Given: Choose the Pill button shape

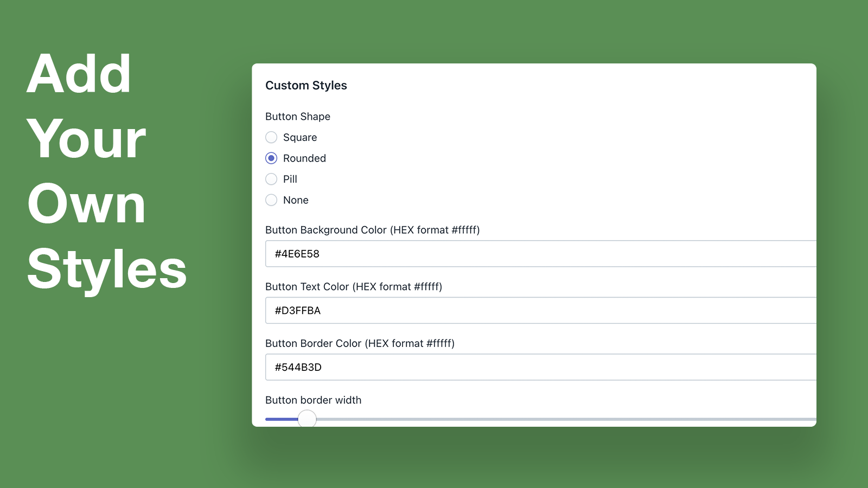Looking at the screenshot, I should pos(271,179).
